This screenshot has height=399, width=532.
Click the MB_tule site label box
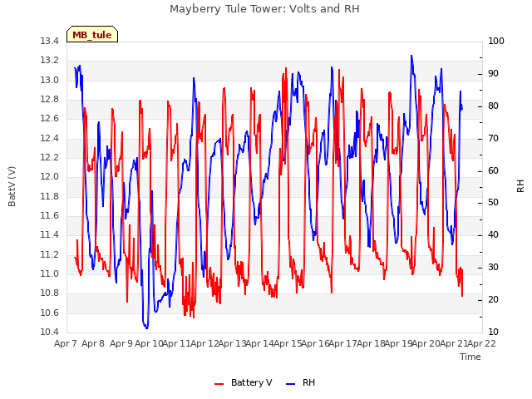pyautogui.click(x=92, y=34)
